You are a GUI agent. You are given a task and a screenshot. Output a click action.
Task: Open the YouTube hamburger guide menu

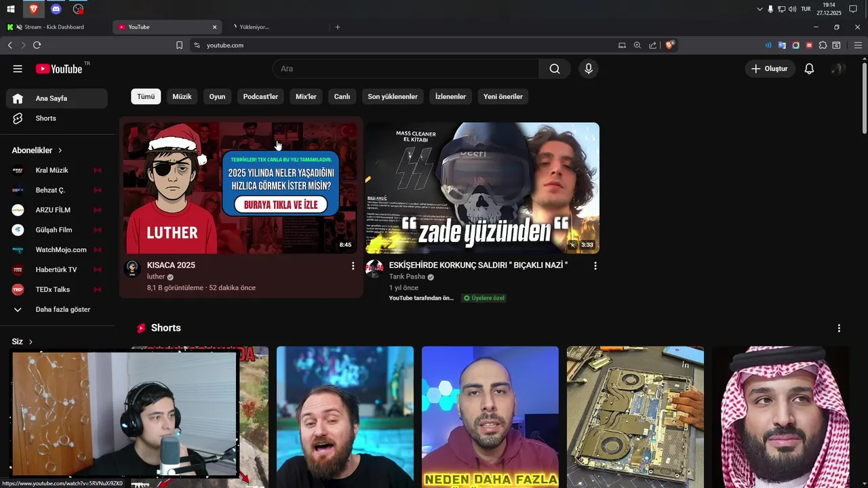pyautogui.click(x=18, y=68)
